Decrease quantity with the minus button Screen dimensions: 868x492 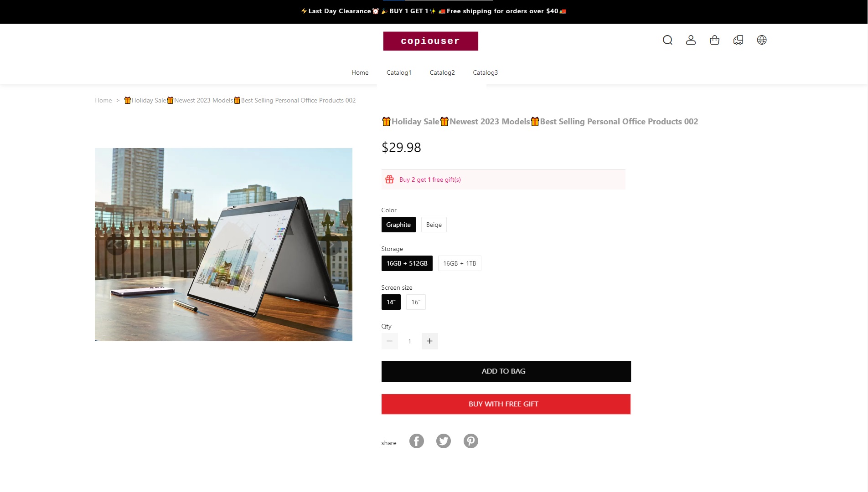[389, 341]
